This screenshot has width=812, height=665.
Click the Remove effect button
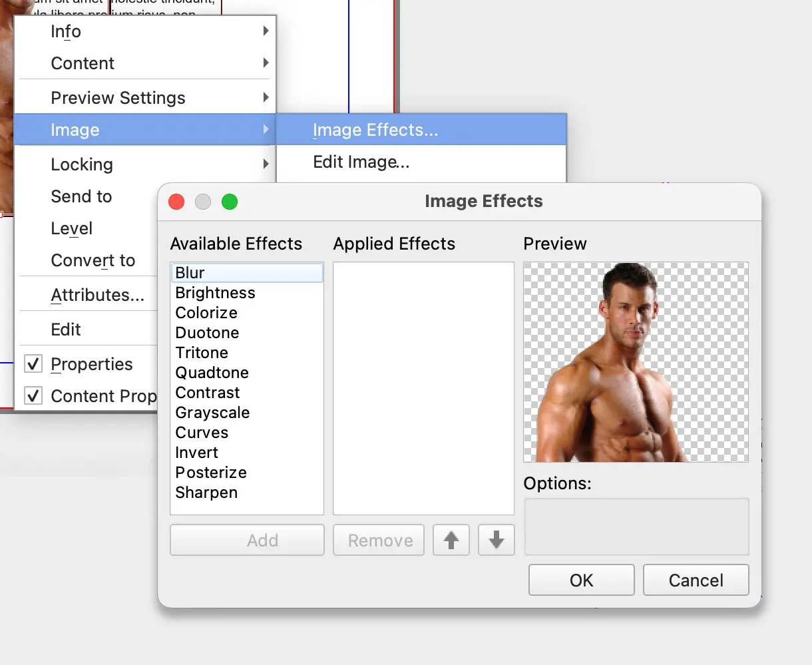coord(379,540)
